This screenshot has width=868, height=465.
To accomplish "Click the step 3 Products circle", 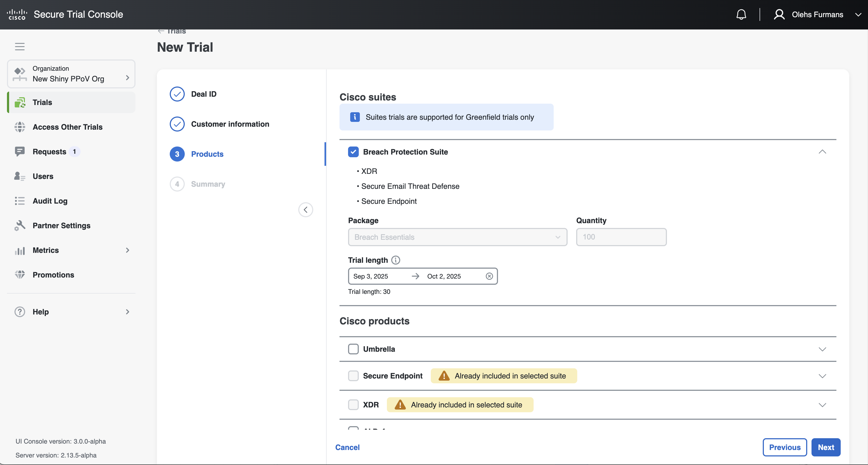I will point(177,154).
